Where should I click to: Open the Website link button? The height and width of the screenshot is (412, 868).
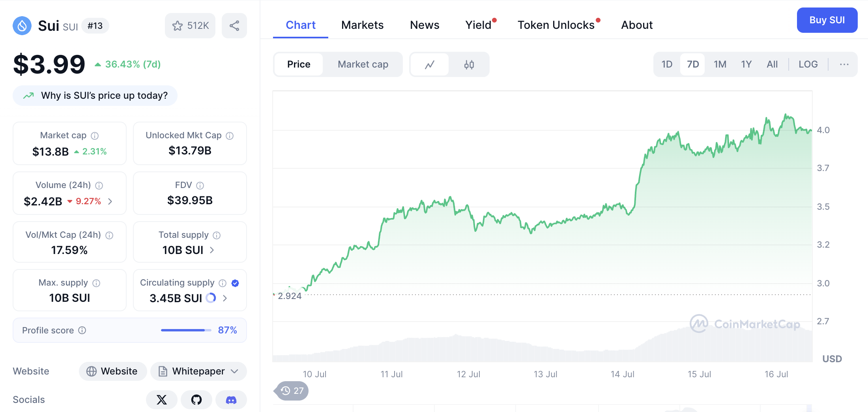pos(113,371)
